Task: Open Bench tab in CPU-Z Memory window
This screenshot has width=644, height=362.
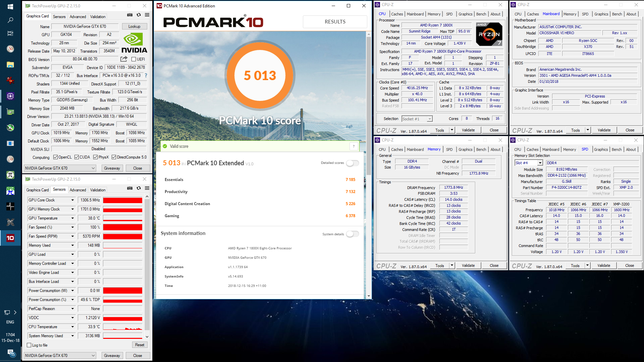Action: coord(481,149)
